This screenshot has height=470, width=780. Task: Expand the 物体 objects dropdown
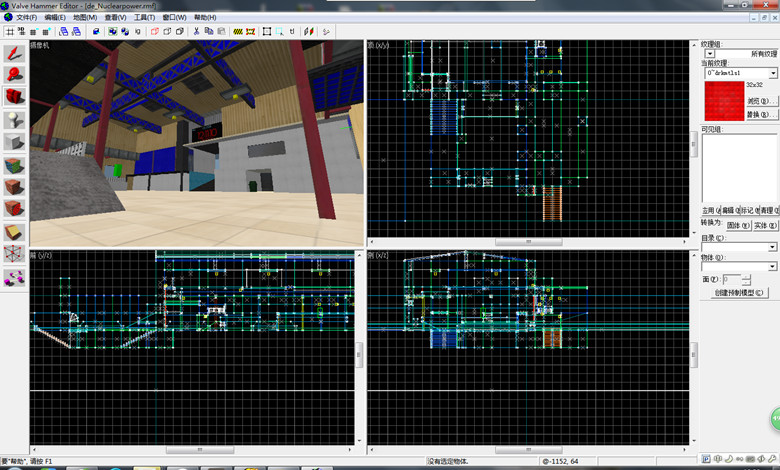pos(772,267)
